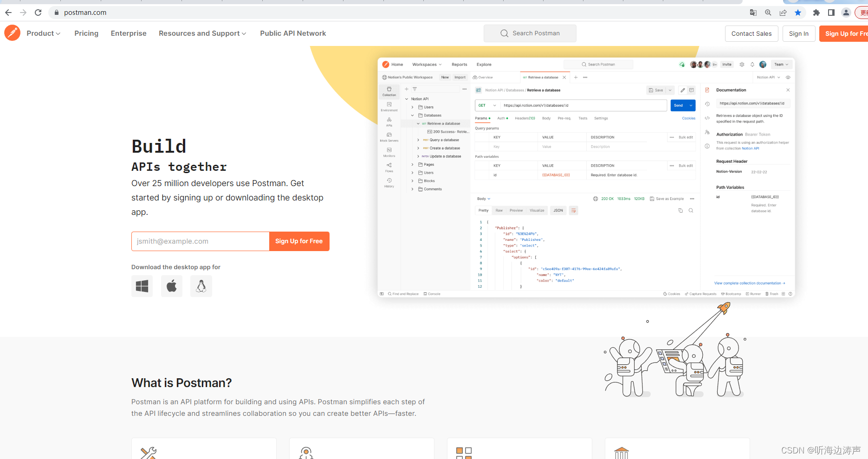868x459 pixels.
Task: Open View complete collection documentation link
Action: click(x=750, y=283)
